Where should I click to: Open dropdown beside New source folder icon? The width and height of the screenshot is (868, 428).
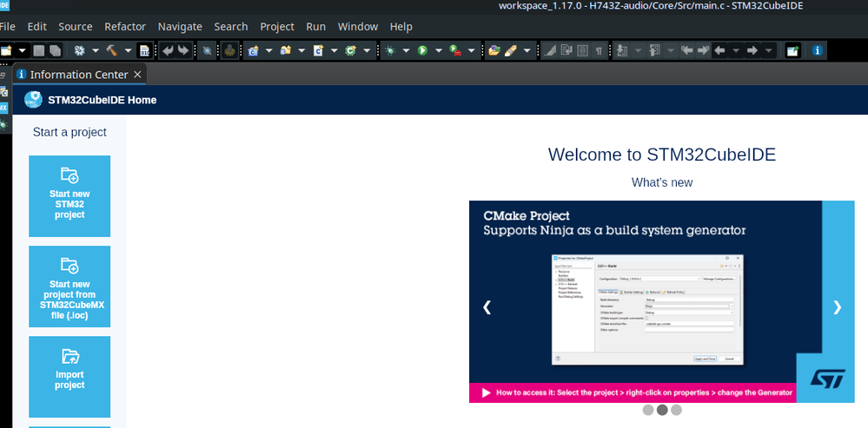301,51
